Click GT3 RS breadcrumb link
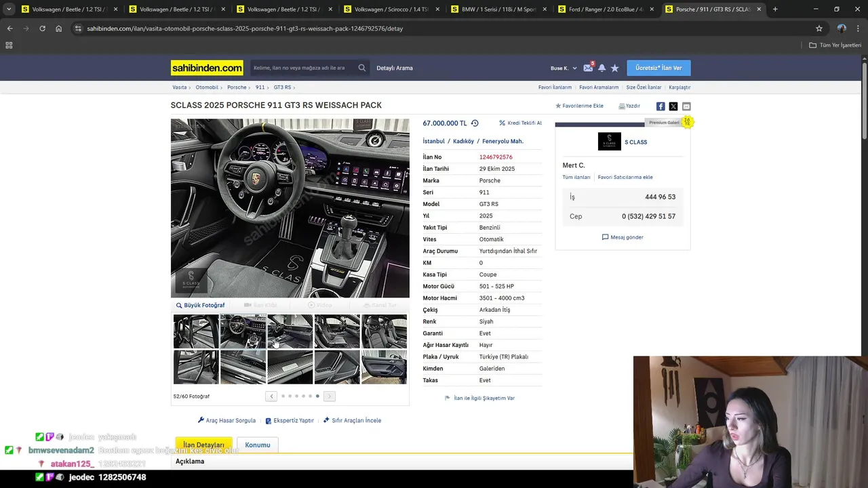 (282, 87)
